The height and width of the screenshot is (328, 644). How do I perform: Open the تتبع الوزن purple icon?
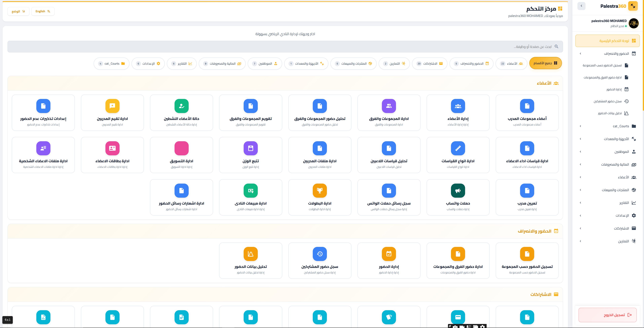[x=251, y=148]
